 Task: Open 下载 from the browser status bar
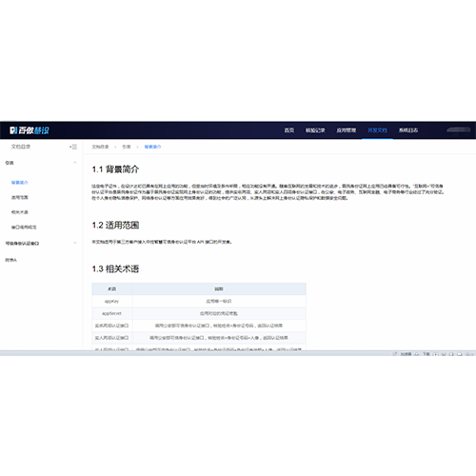point(426,354)
